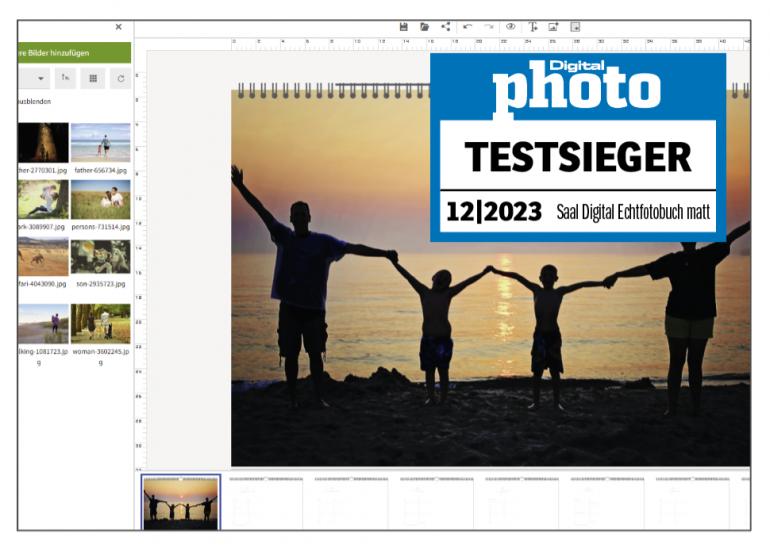Toggle sort order of images

65,78
